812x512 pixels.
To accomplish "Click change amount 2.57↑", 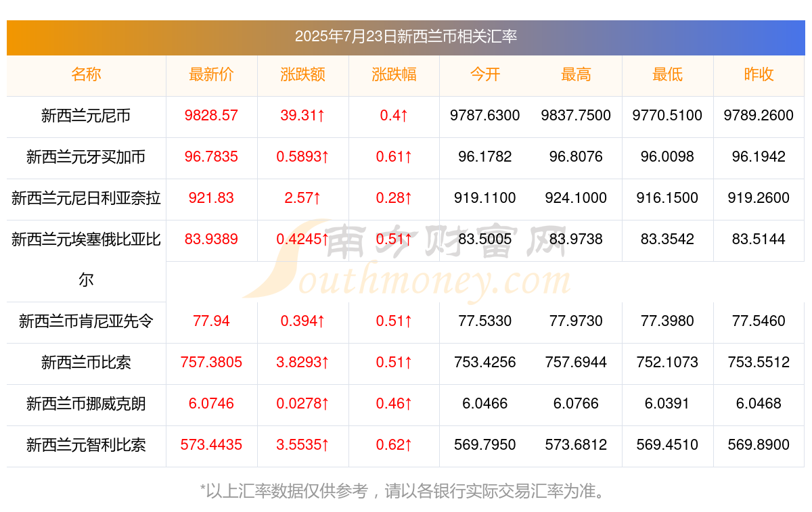I will point(302,198).
